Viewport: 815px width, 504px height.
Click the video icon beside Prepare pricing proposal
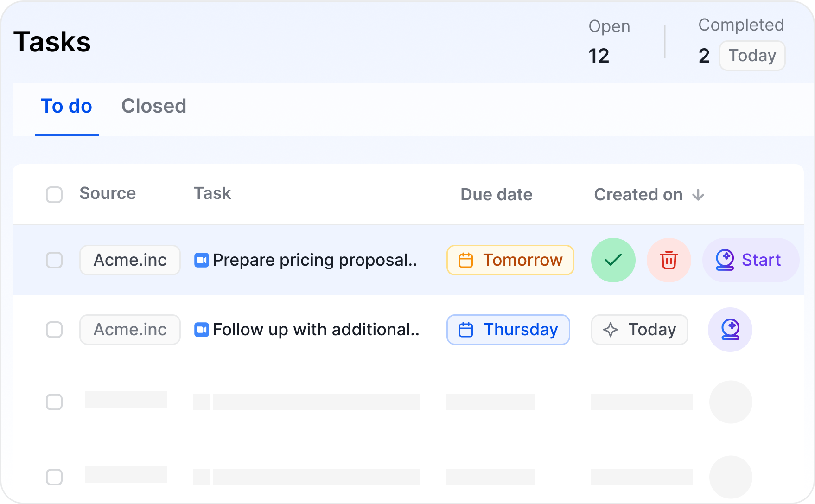[201, 260]
